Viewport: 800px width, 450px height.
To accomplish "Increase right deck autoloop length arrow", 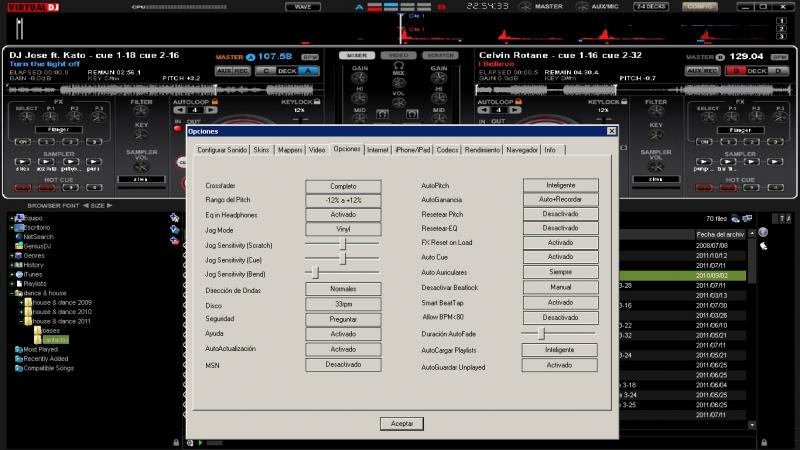I will click(x=515, y=110).
